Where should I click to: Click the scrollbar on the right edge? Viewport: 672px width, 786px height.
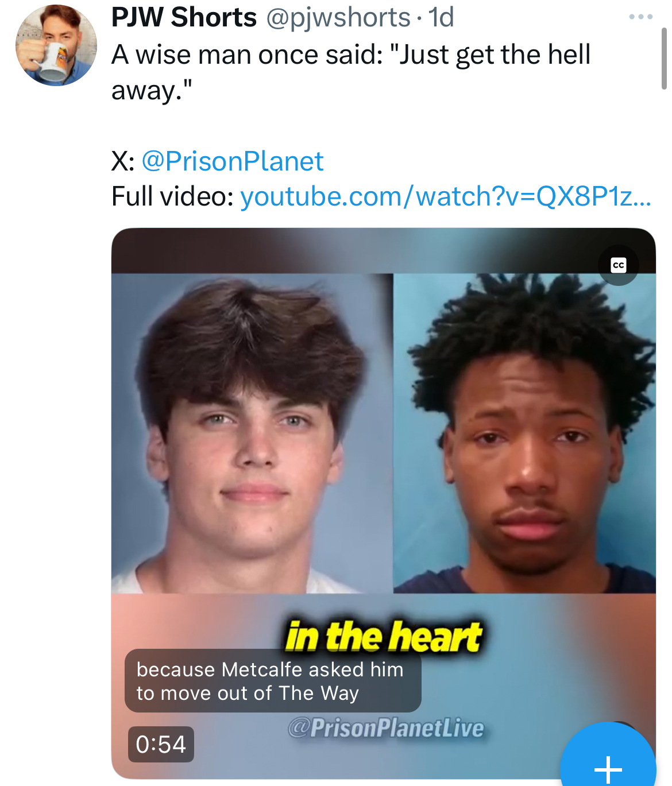click(x=664, y=59)
